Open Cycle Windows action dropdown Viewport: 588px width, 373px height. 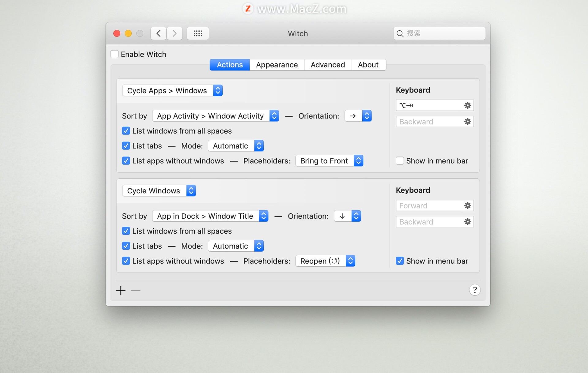click(x=159, y=191)
